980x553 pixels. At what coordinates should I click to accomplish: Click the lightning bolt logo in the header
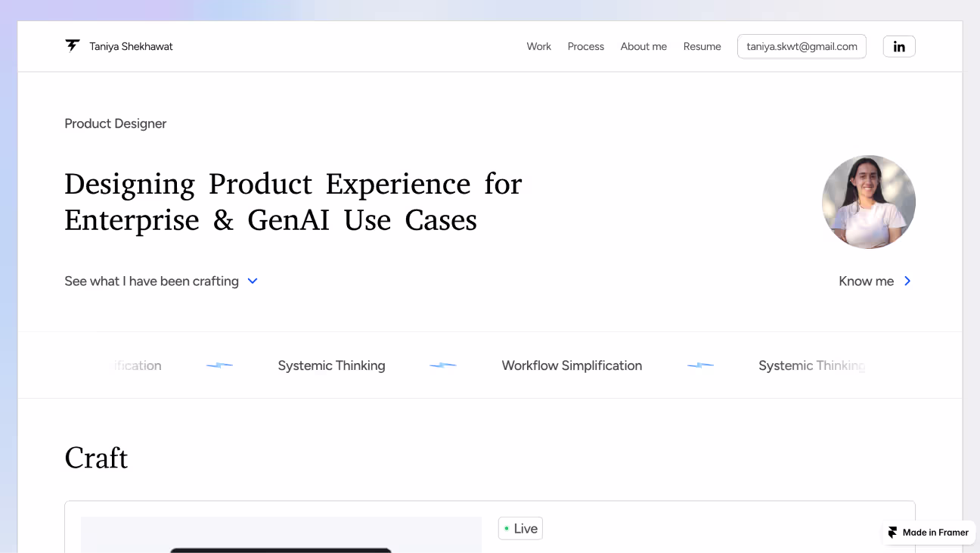(73, 46)
